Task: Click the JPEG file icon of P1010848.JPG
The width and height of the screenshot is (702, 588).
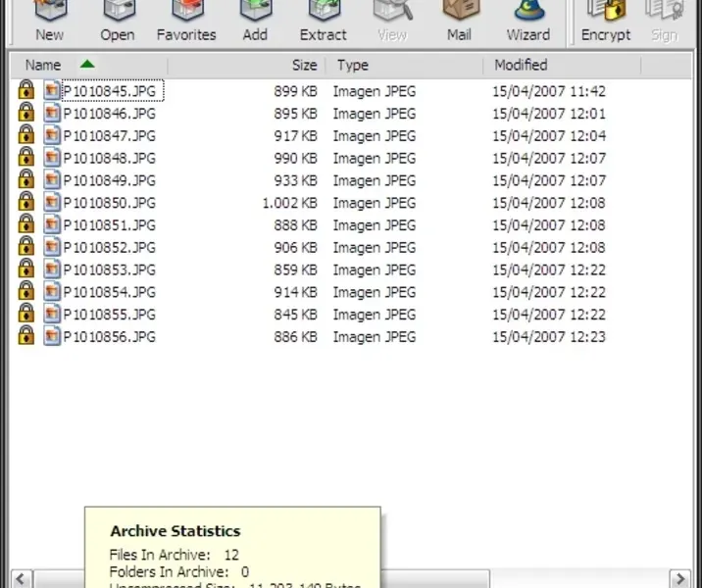Action: tap(52, 158)
